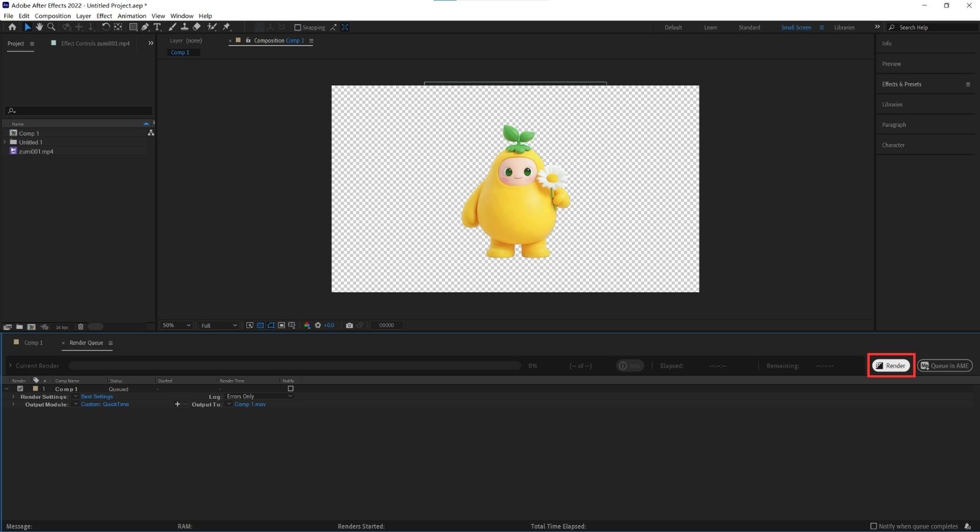The width and height of the screenshot is (980, 532).
Task: Switch to the Comp 1 timeline tab
Action: pos(33,343)
